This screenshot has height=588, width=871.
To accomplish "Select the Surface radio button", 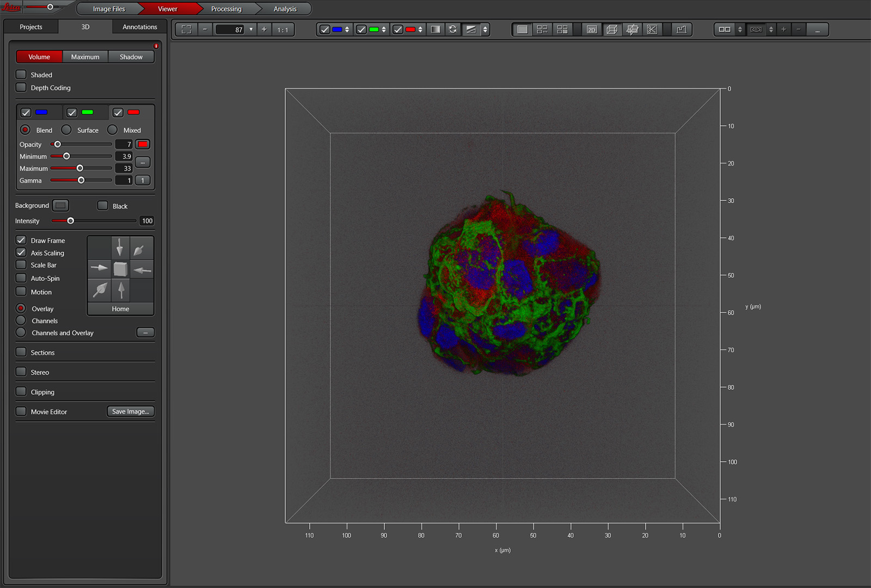I will [x=66, y=130].
